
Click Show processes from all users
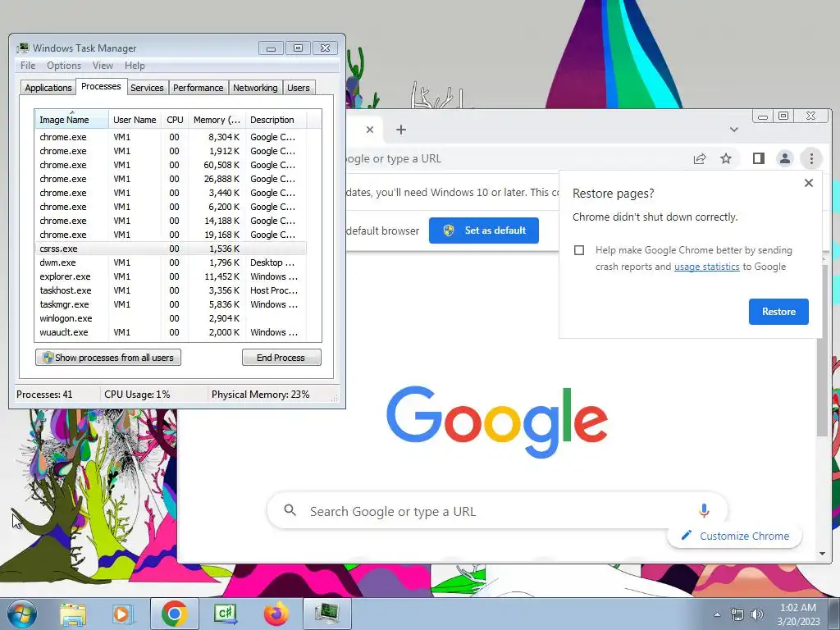[108, 358]
